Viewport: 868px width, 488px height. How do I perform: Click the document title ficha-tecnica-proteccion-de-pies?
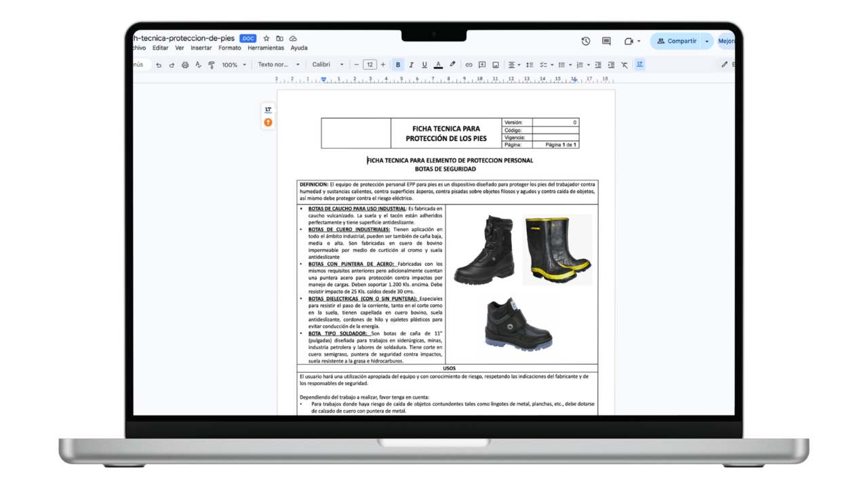184,38
